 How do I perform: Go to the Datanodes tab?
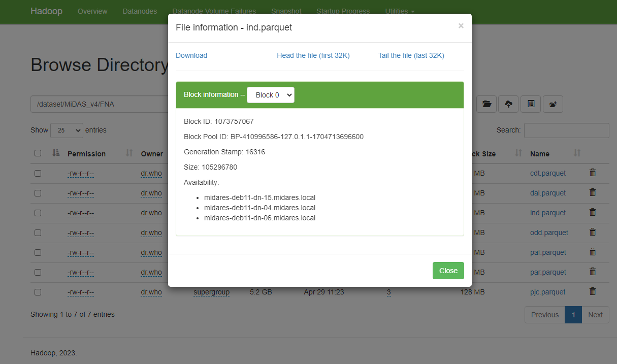pyautogui.click(x=140, y=11)
